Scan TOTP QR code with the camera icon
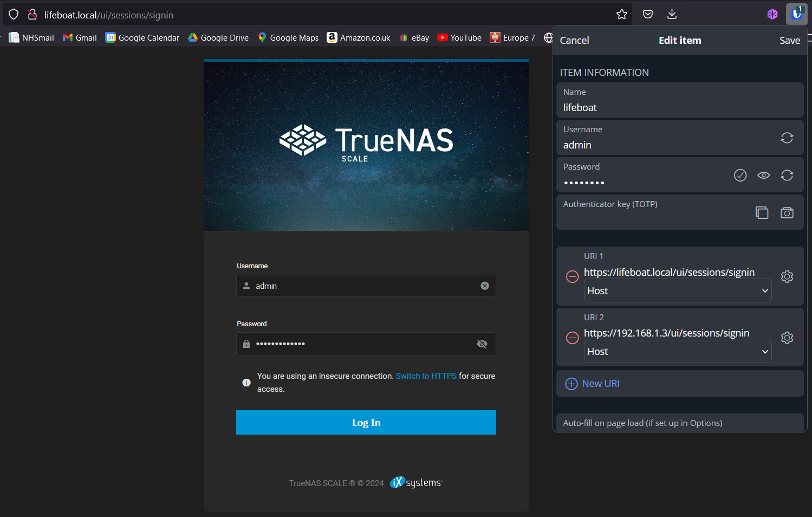Screen dimensions: 812x517 pos(787,212)
